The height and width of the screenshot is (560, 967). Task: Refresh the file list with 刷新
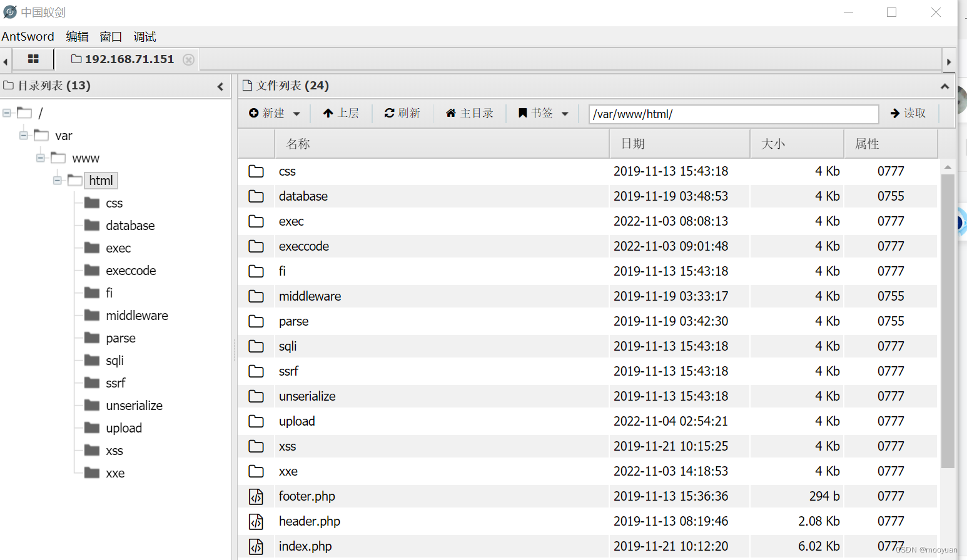pos(402,113)
